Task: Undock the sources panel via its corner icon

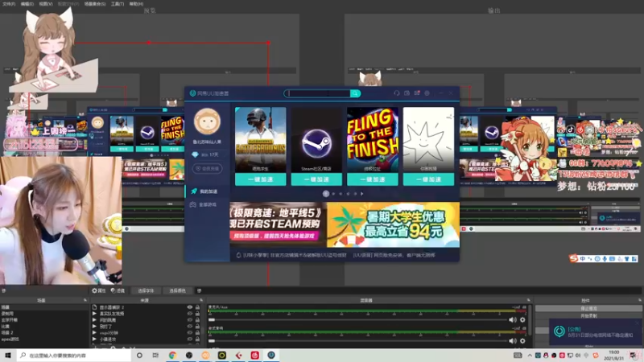Action: coord(200,300)
